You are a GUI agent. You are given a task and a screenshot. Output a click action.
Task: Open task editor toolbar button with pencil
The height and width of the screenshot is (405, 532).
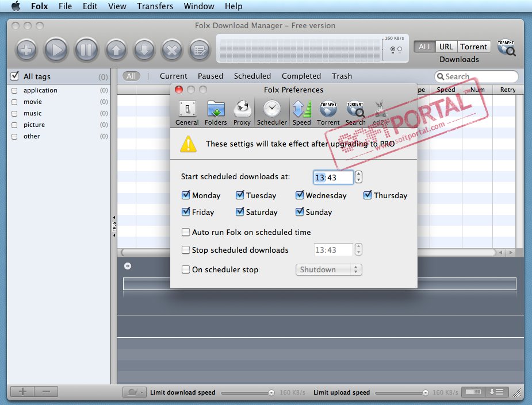200,50
